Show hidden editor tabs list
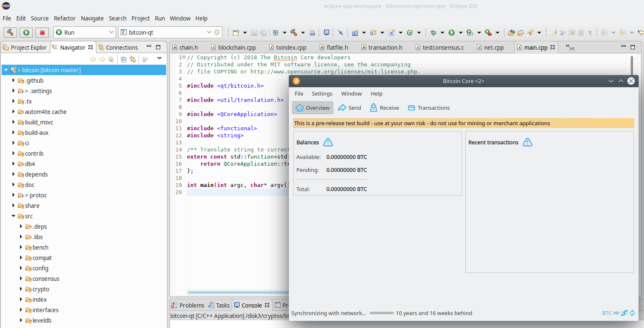This screenshot has width=644, height=328. (x=570, y=48)
